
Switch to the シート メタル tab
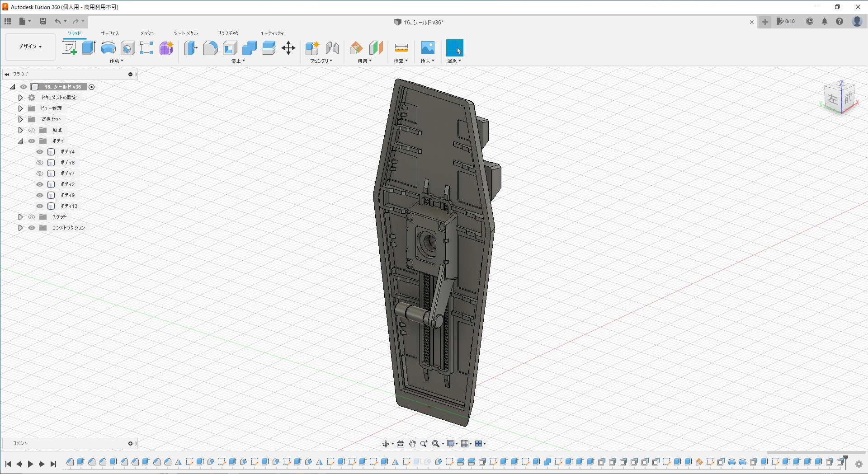[185, 33]
